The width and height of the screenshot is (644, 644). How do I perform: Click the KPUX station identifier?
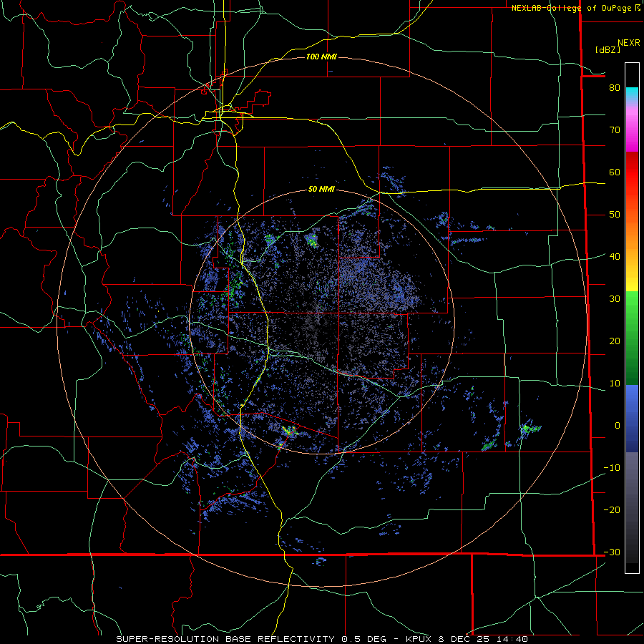pyautogui.click(x=418, y=639)
